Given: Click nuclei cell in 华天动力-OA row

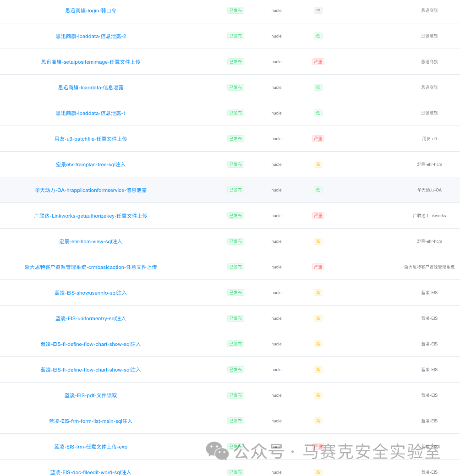Looking at the screenshot, I should (x=277, y=190).
